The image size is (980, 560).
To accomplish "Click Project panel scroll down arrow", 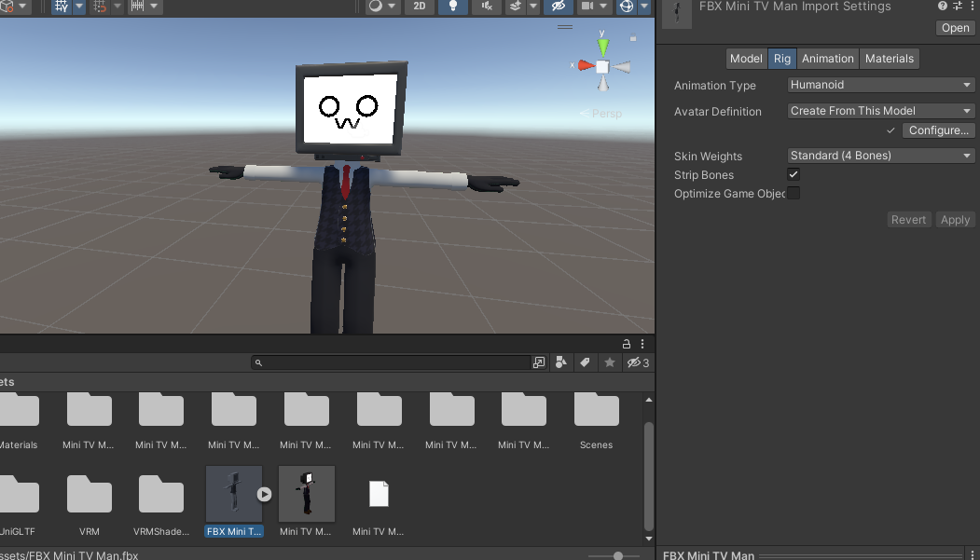I will [x=649, y=539].
